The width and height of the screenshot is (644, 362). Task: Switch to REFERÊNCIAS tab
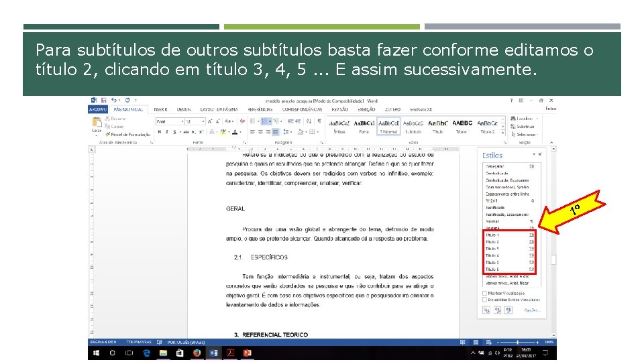click(260, 109)
